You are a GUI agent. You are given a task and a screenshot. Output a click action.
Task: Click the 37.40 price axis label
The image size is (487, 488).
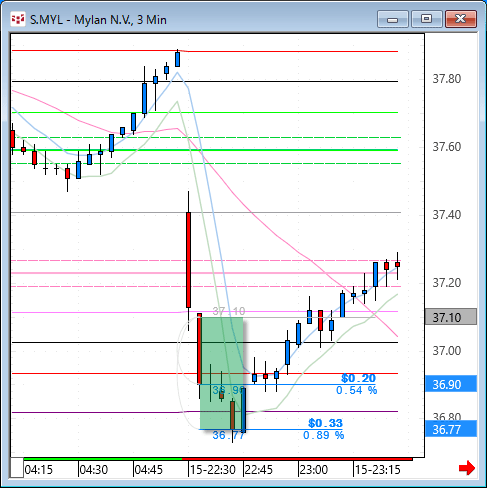pos(447,215)
